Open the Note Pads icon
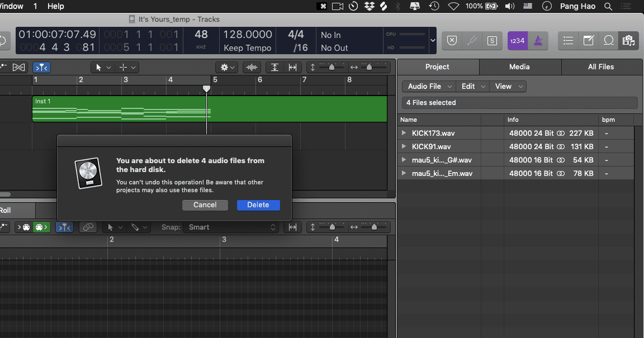Viewport: 644px width, 338px height. [589, 40]
